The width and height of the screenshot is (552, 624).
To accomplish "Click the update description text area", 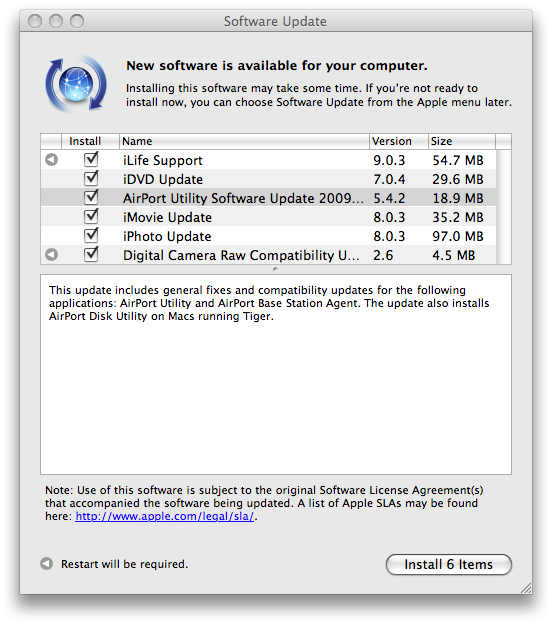I will point(276,374).
